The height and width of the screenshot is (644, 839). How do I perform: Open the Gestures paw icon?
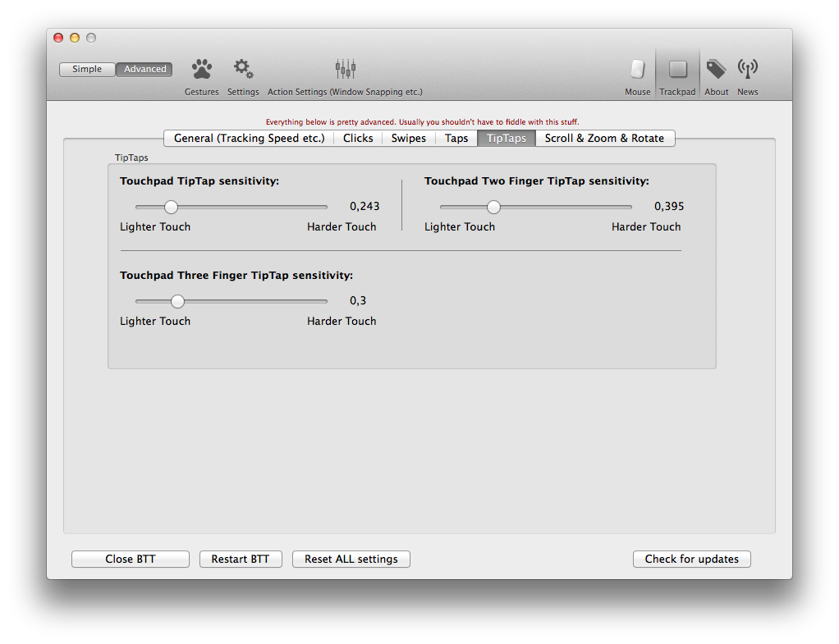click(x=202, y=69)
